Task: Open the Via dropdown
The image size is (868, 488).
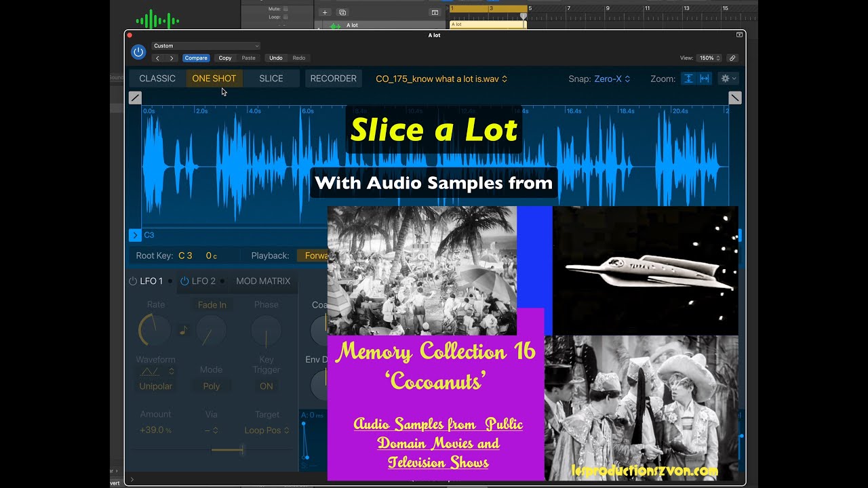Action: tap(212, 430)
